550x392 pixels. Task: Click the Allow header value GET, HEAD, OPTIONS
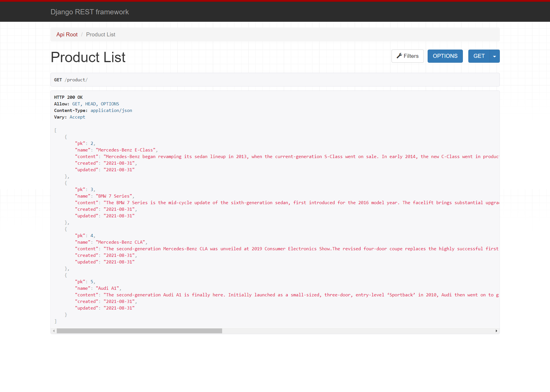click(x=95, y=104)
